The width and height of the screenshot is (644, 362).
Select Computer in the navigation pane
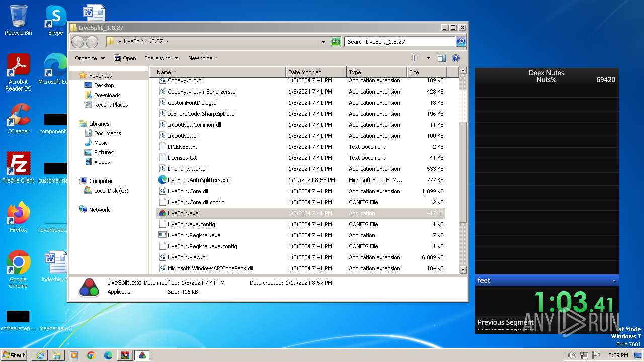[101, 181]
